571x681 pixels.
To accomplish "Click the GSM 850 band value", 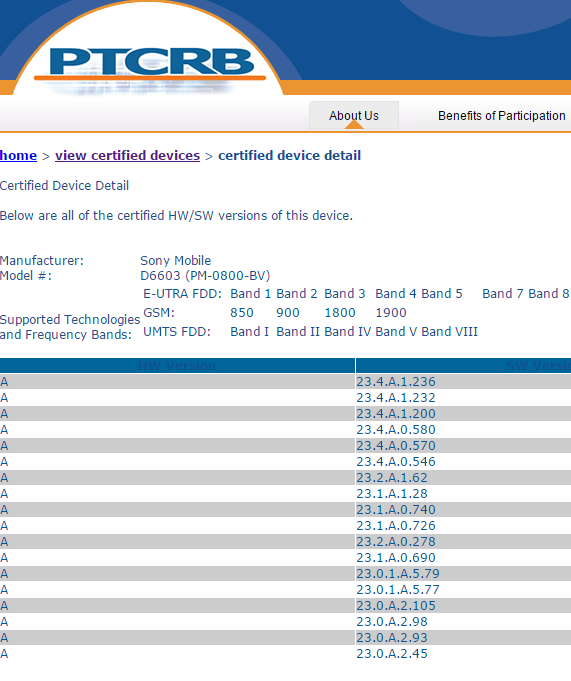I will tap(242, 313).
